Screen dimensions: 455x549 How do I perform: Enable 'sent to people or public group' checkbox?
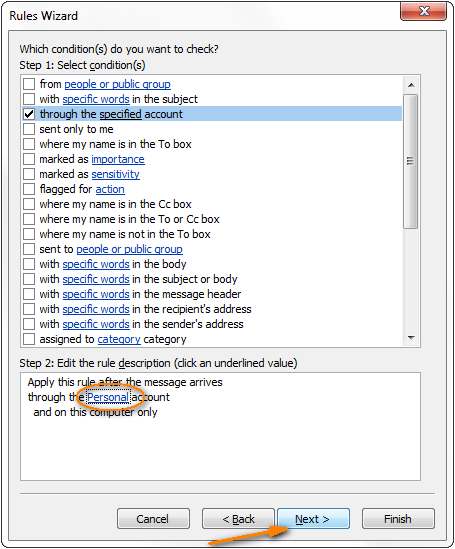[29, 249]
